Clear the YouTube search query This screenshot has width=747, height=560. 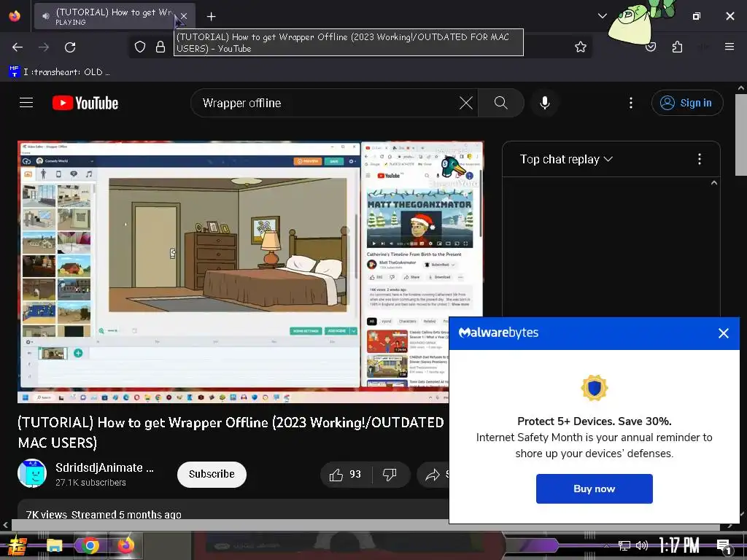pyautogui.click(x=465, y=103)
